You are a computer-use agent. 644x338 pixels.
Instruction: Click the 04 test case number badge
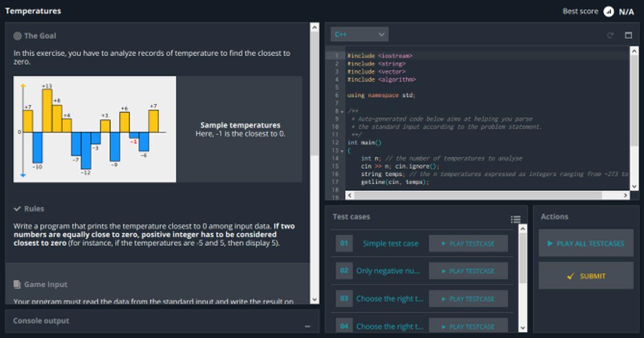pos(344,326)
